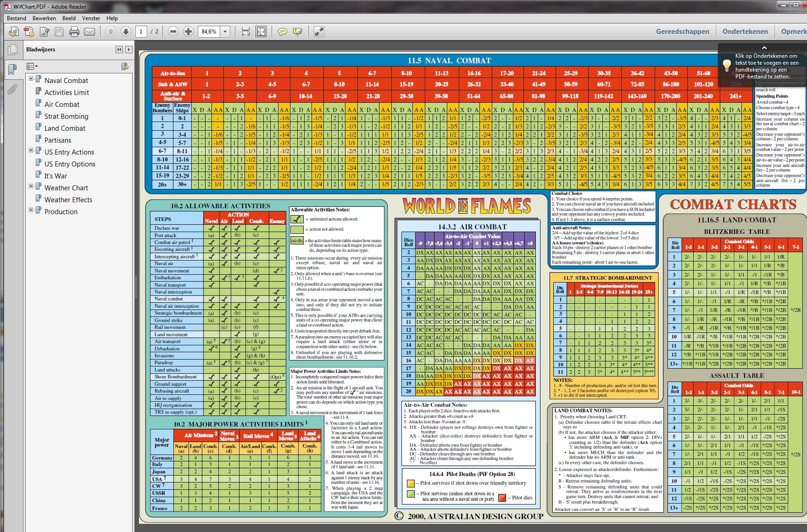Open the zoom percentage dropdown arrow

point(225,32)
